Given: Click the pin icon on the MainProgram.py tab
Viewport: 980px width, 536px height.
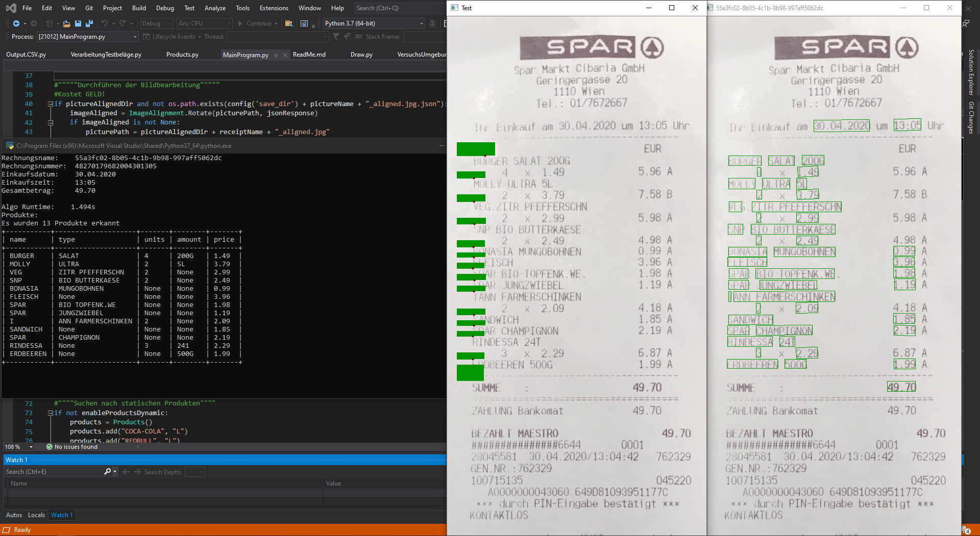Looking at the screenshot, I should [276, 55].
